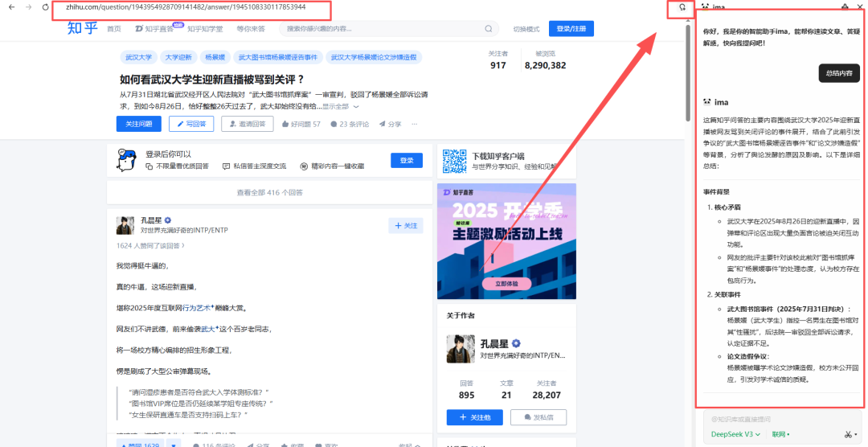Click the 私信答主深度交流 item
Viewport: 868px width, 447px height.
click(255, 166)
